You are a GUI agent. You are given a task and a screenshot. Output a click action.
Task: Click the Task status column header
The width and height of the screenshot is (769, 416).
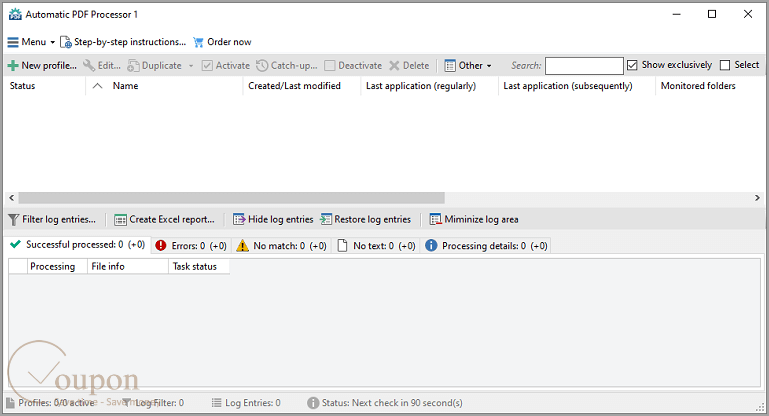tap(199, 266)
